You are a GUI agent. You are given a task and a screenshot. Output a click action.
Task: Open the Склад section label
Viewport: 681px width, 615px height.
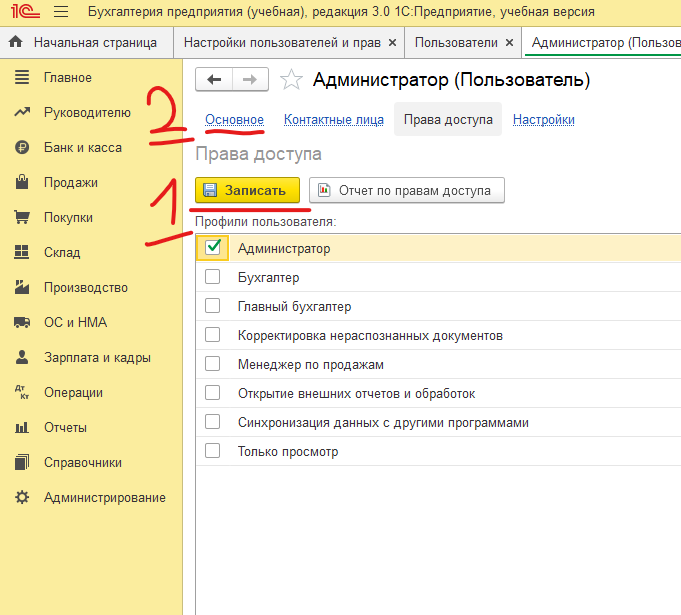(62, 252)
